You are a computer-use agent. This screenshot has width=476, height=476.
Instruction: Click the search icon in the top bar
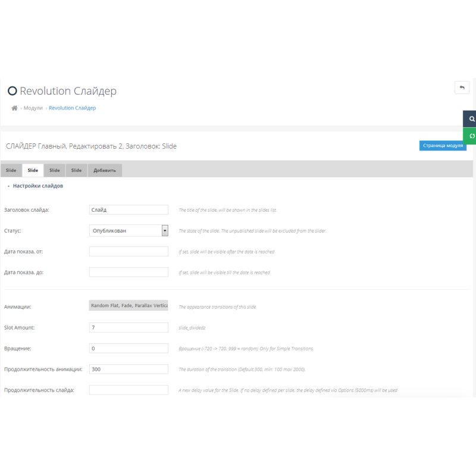pos(471,118)
